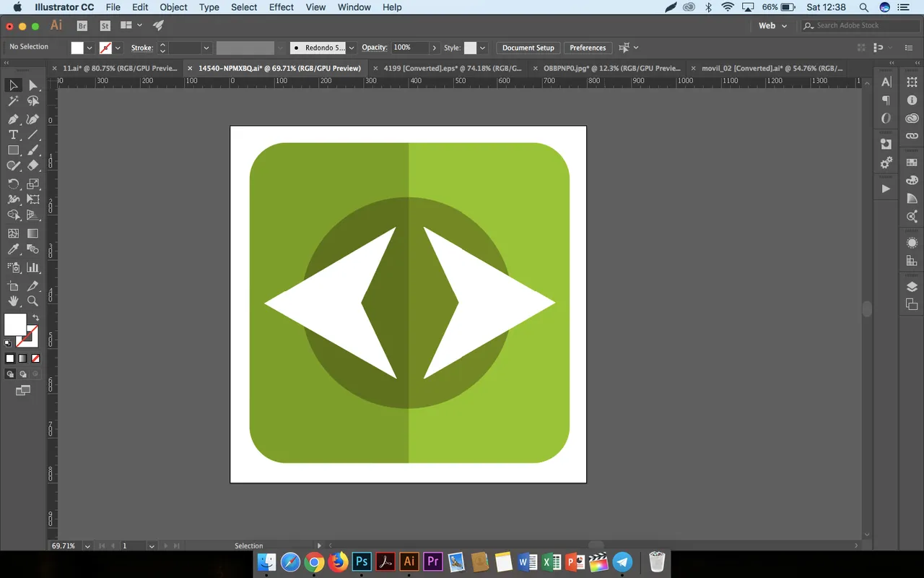This screenshot has width=924, height=578.
Task: Select the Blend tool
Action: (33, 249)
